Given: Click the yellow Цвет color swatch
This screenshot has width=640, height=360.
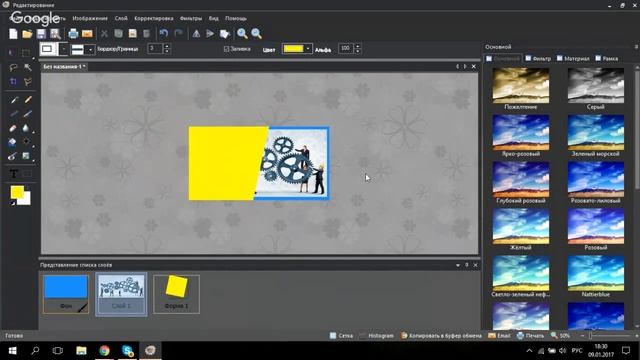Looking at the screenshot, I should (x=293, y=49).
